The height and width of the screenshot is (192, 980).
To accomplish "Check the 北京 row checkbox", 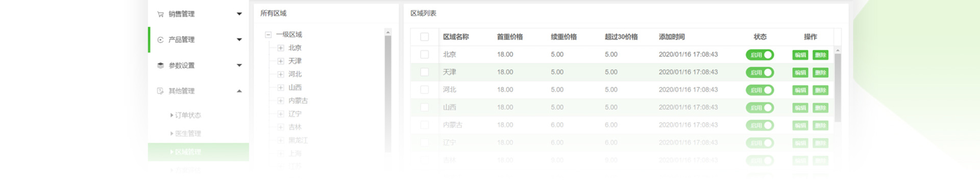I will 424,54.
